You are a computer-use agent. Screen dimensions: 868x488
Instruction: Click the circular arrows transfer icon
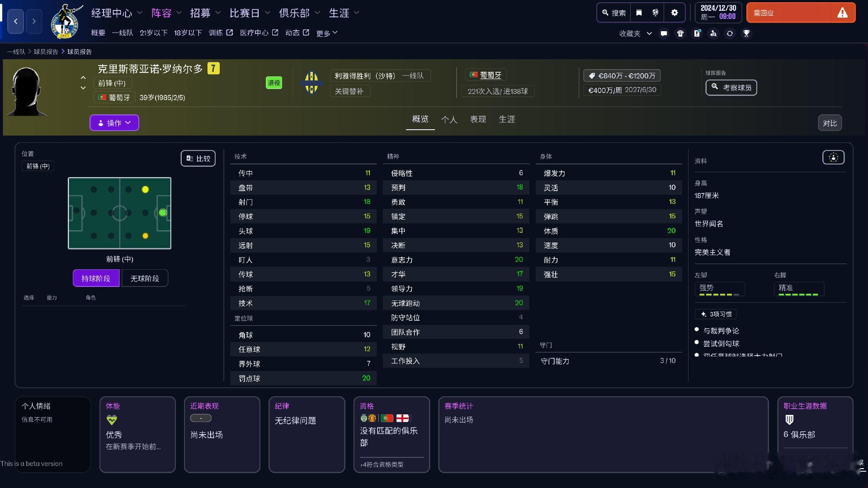click(730, 33)
